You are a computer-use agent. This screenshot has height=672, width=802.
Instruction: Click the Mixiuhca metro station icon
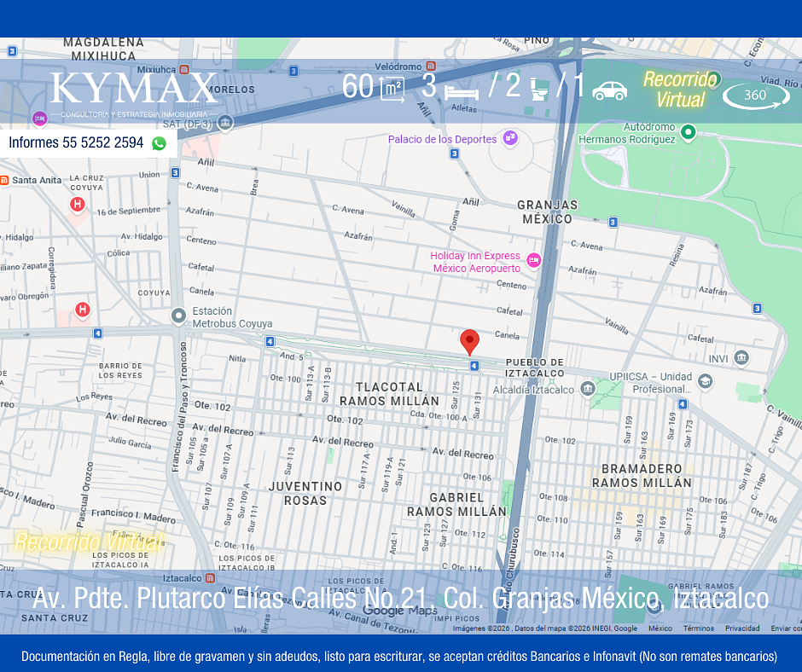click(x=184, y=69)
